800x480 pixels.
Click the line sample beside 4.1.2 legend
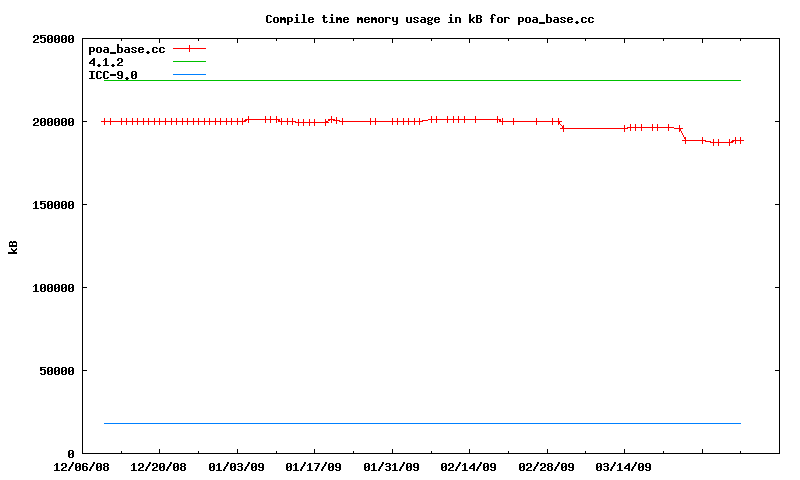(x=189, y=62)
